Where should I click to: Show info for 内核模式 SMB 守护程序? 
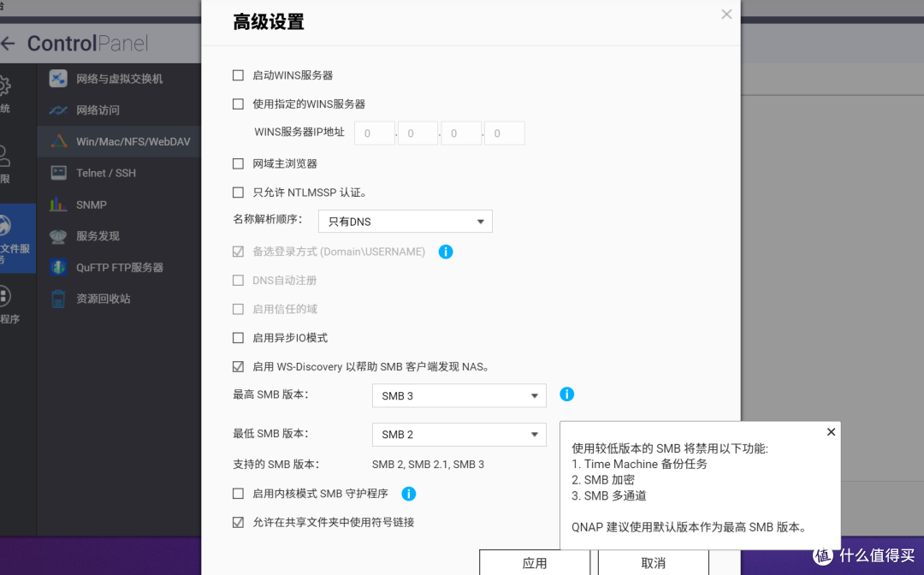(x=408, y=494)
